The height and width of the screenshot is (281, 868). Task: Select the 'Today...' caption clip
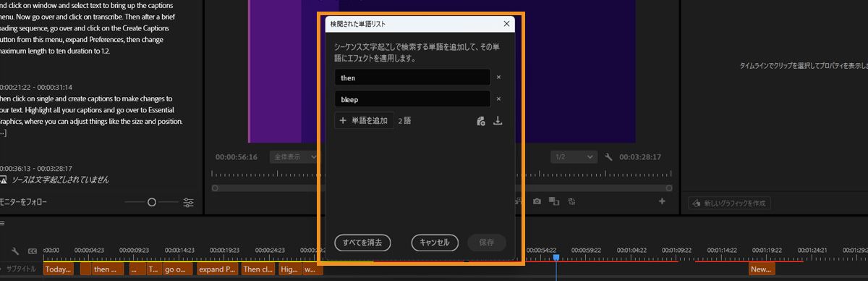(59, 269)
